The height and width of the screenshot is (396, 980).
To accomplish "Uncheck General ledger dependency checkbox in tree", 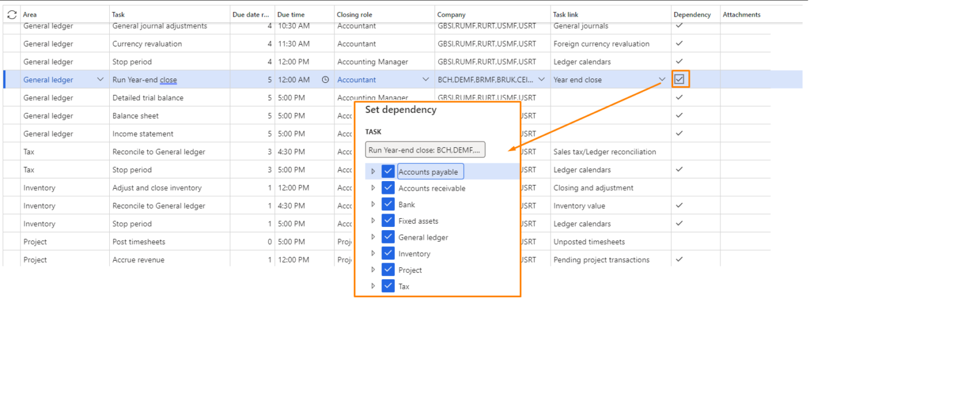I will pyautogui.click(x=388, y=237).
